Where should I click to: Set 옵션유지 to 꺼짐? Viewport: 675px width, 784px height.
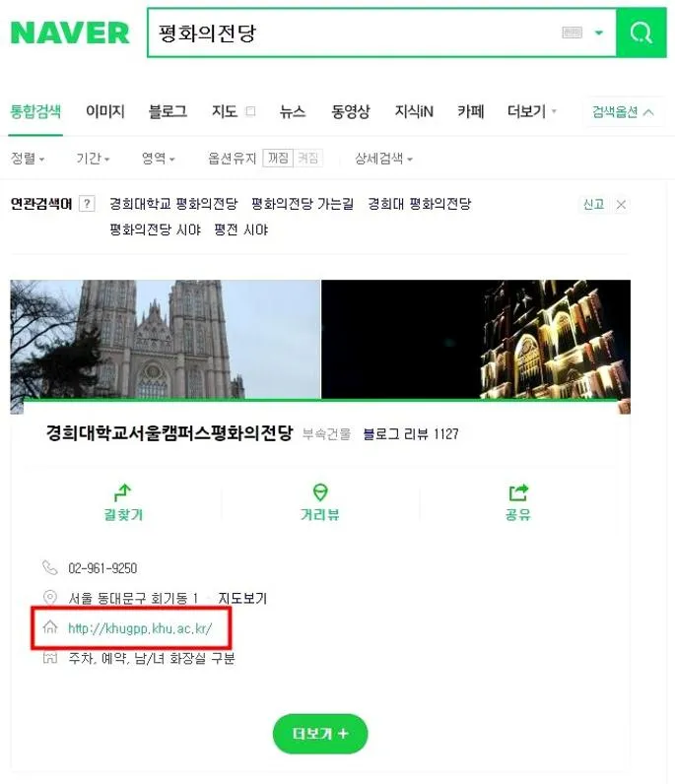[278, 158]
